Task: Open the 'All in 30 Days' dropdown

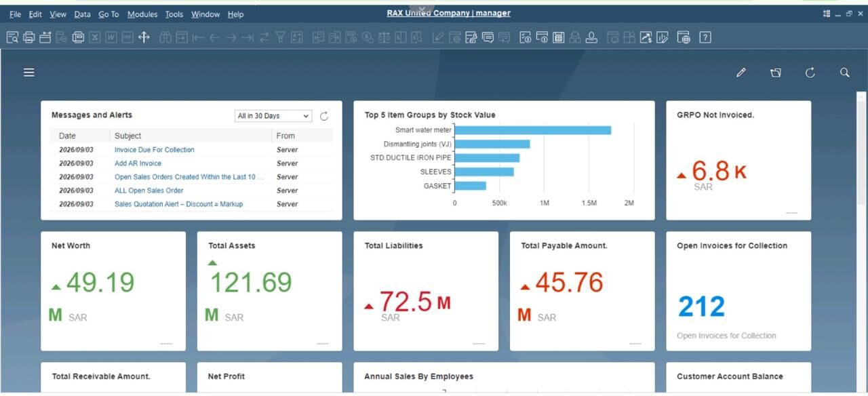Action: click(273, 116)
